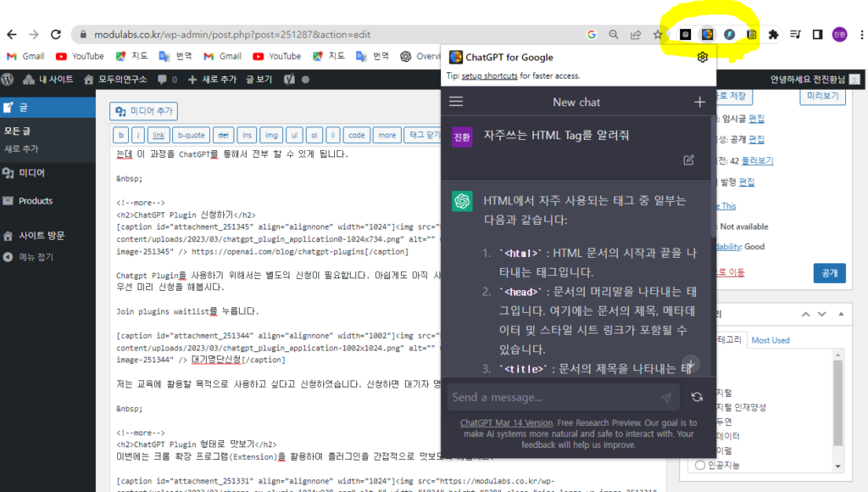Open the ChatGPT Mar 14 Version link
The image size is (868, 492).
pos(506,422)
